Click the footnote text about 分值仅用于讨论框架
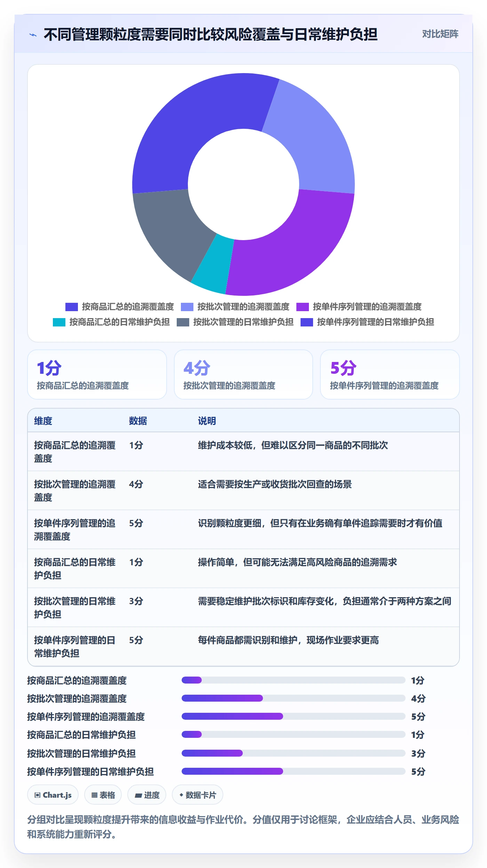The image size is (487, 868). tap(243, 827)
